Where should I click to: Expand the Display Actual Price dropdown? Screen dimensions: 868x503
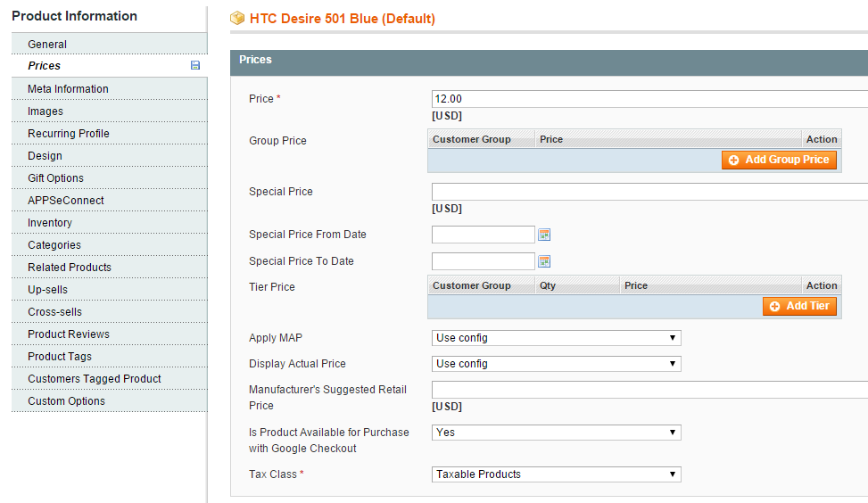click(557, 364)
